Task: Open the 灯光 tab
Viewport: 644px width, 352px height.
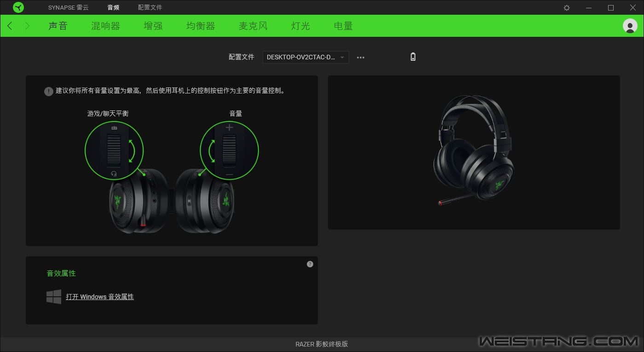Action: [x=300, y=26]
